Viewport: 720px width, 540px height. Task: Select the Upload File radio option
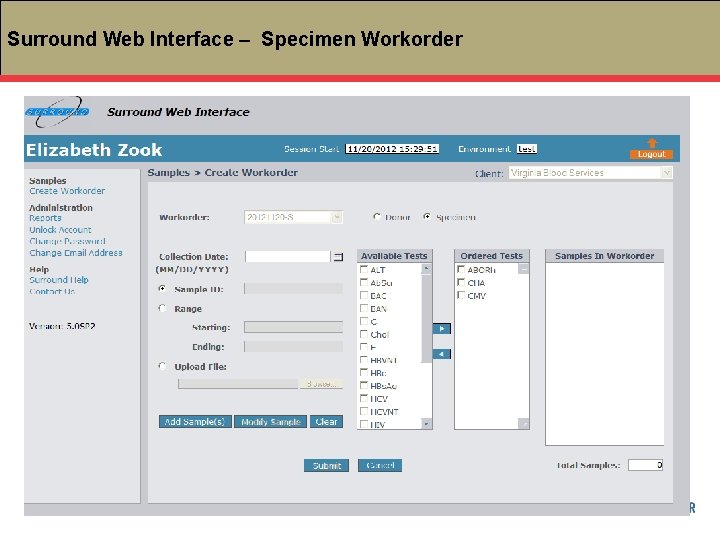tap(162, 366)
